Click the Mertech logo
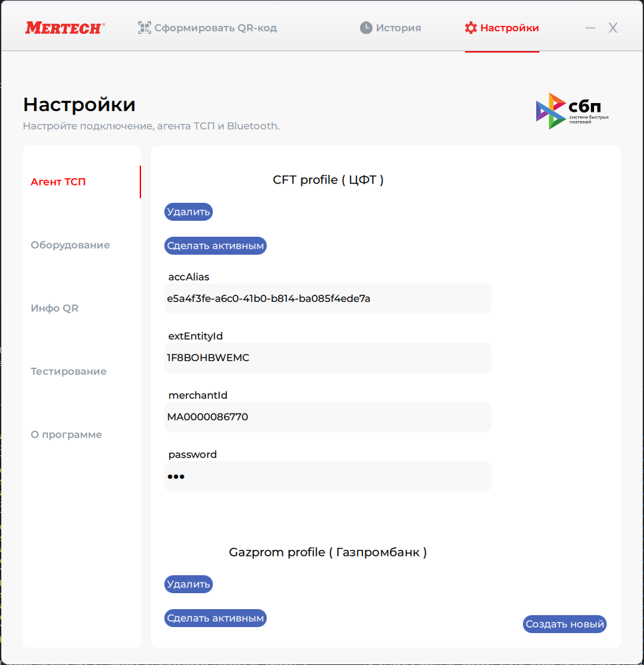 65,28
